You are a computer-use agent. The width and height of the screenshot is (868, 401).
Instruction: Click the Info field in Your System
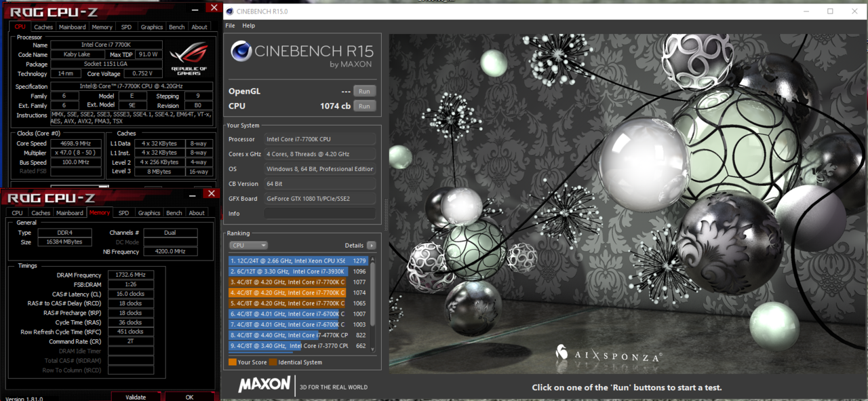point(319,214)
